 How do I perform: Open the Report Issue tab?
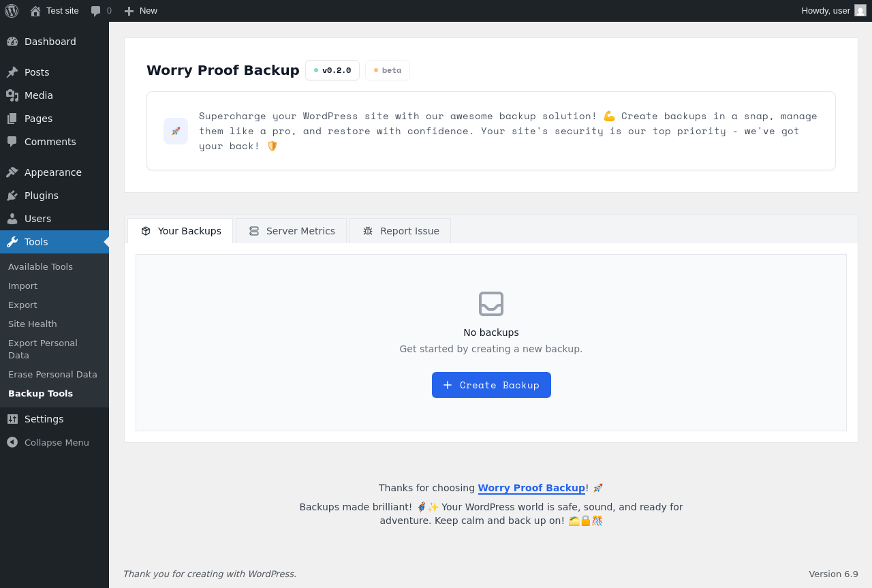(401, 231)
